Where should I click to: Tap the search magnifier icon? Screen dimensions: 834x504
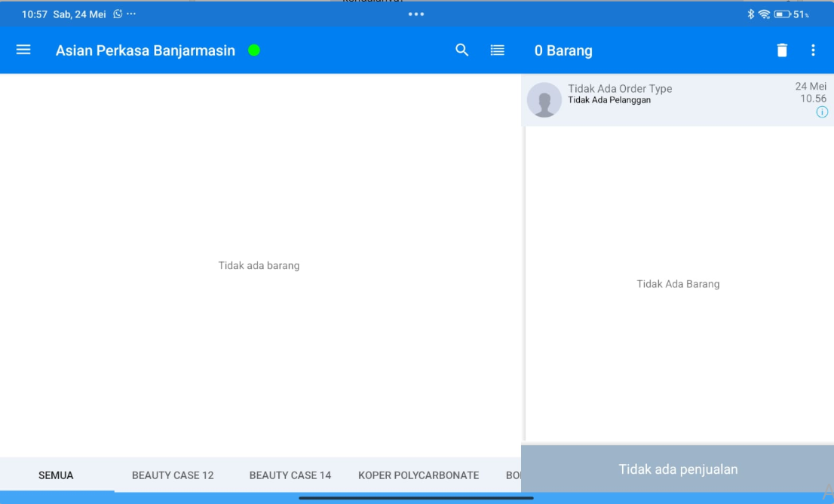(x=462, y=50)
